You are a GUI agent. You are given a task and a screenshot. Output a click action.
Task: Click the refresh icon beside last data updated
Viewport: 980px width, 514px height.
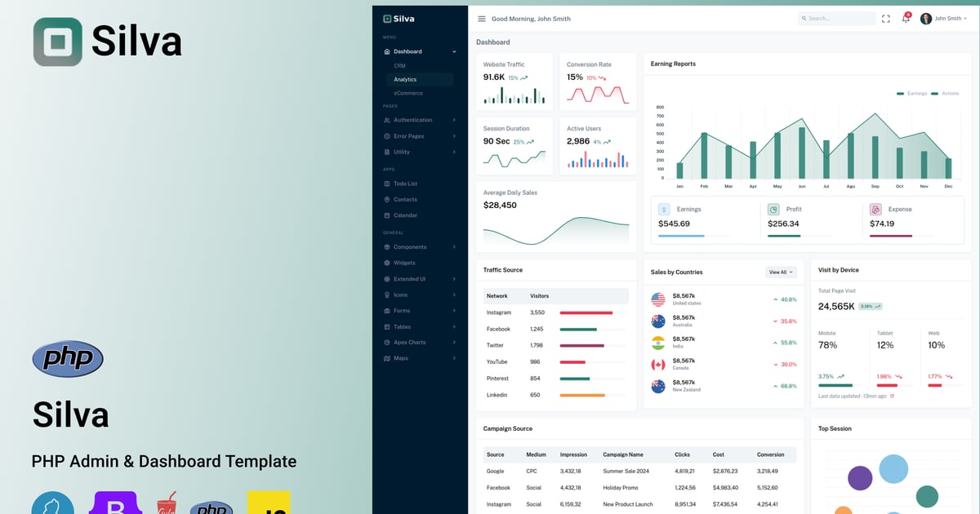892,396
